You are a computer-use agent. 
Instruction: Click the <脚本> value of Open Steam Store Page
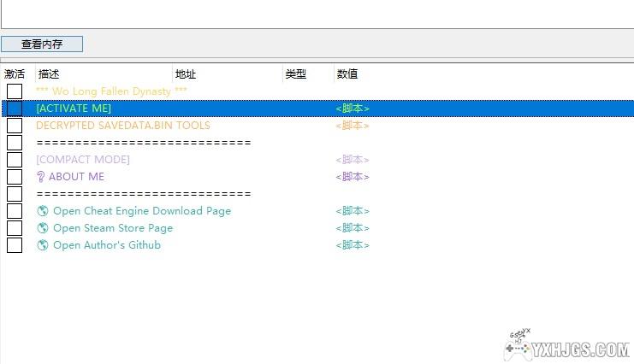(353, 228)
